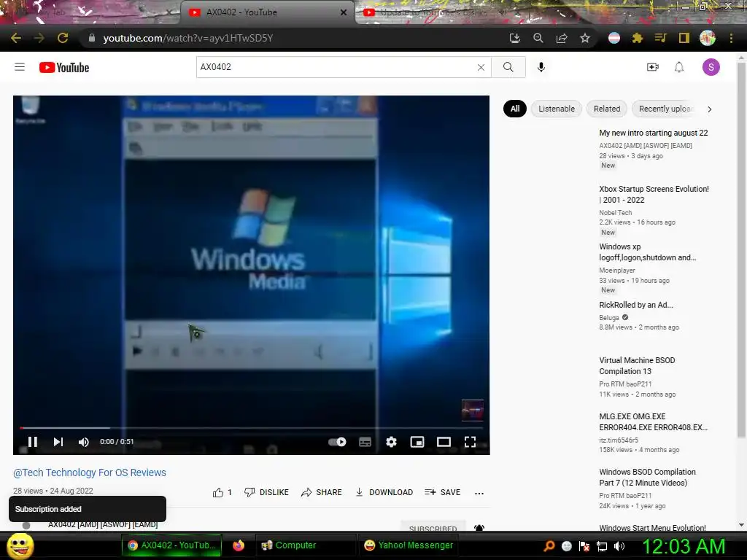Click the AX0402 [AMD] [ASWOF] [EAMD] channel name under video
The height and width of the screenshot is (560, 747).
coord(103,524)
